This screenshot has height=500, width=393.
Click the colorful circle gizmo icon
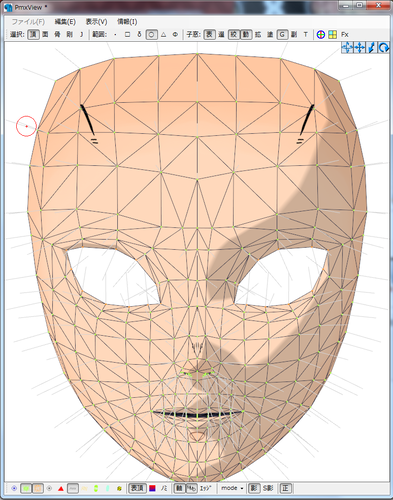point(321,34)
